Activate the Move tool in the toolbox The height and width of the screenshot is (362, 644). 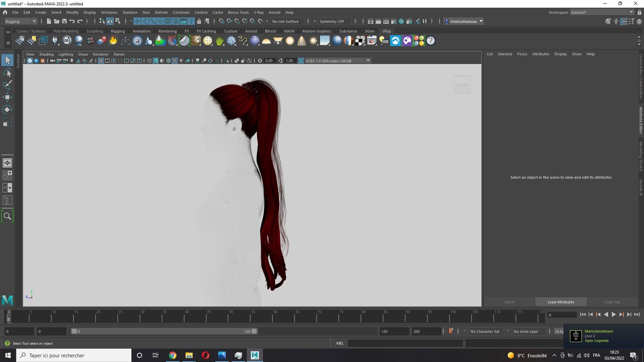[x=7, y=97]
